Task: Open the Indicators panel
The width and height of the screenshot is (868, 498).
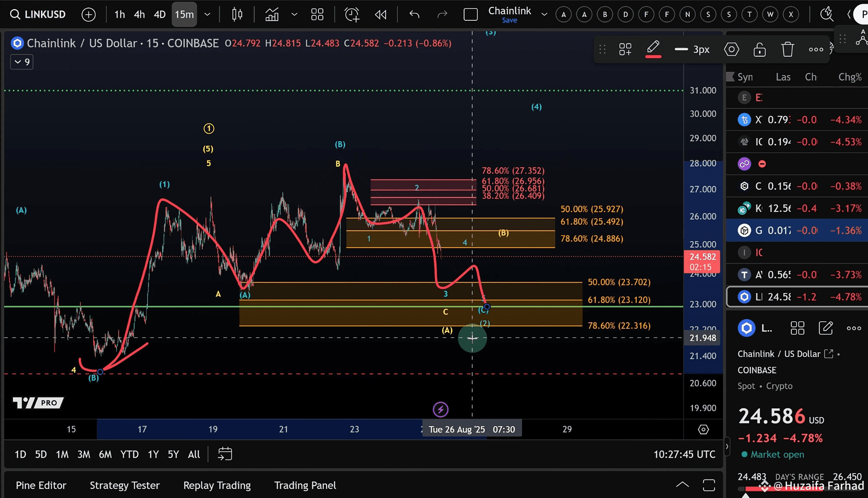Action: [272, 14]
